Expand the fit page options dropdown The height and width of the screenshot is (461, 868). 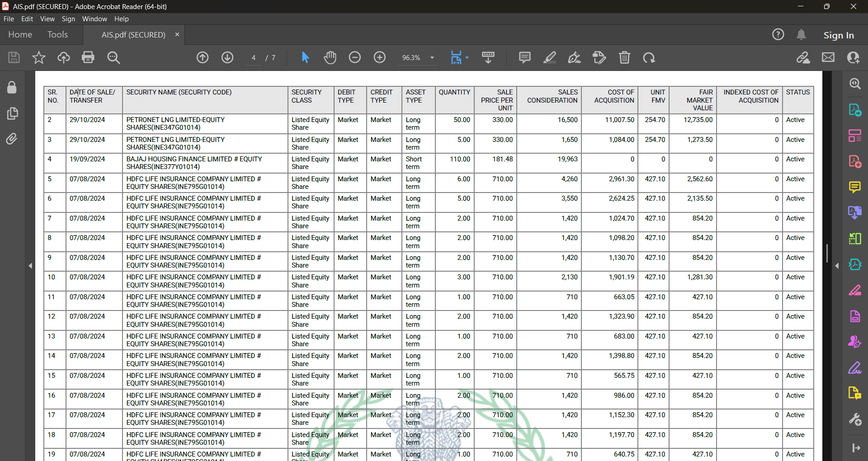pyautogui.click(x=467, y=58)
